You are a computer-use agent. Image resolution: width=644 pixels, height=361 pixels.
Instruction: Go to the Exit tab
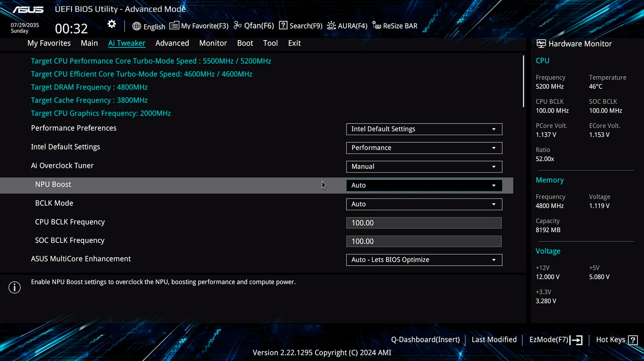(x=294, y=43)
